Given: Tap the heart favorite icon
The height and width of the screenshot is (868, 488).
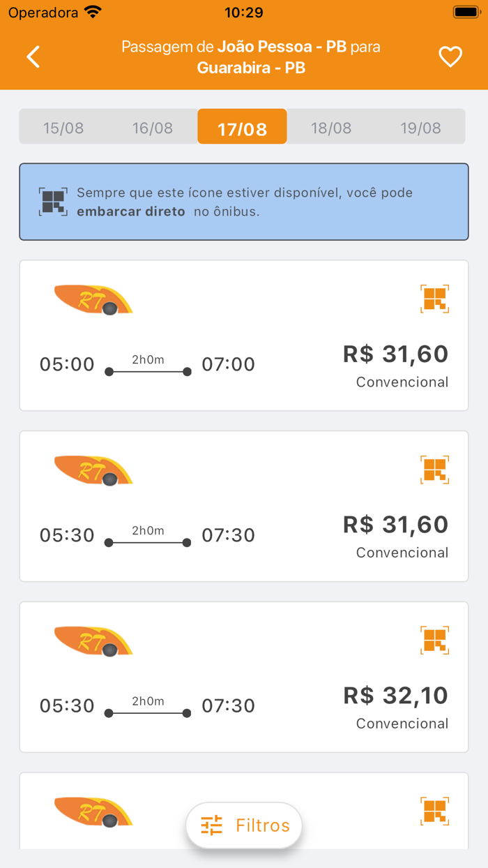Looking at the screenshot, I should 450,57.
